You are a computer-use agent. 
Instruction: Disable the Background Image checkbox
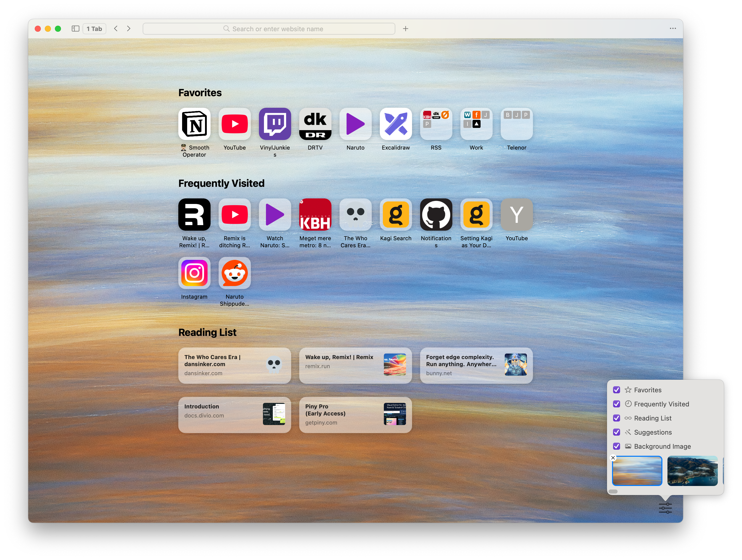[617, 446]
